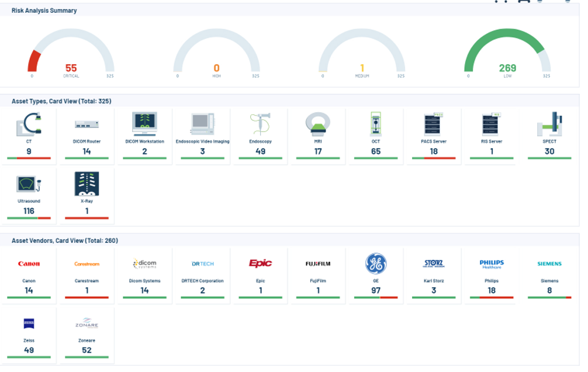Select the Zeiss vendor logo
The image size is (588, 372).
click(x=29, y=324)
